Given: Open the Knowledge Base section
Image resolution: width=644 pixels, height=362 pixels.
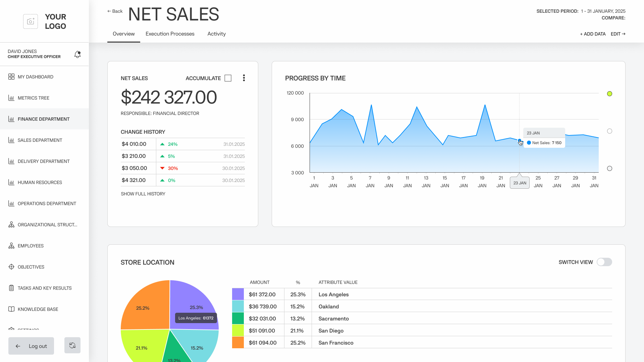Looking at the screenshot, I should coord(38,309).
